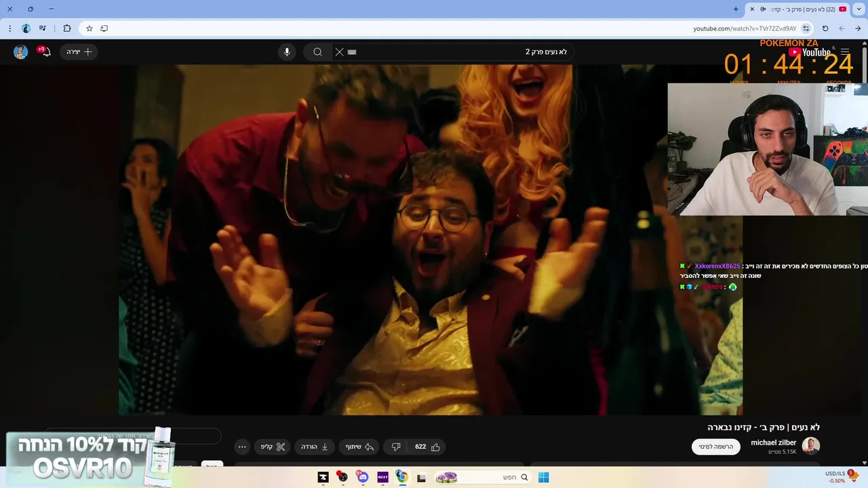Go to YouTube home via the logo
This screenshot has width=868, height=488.
coord(810,52)
